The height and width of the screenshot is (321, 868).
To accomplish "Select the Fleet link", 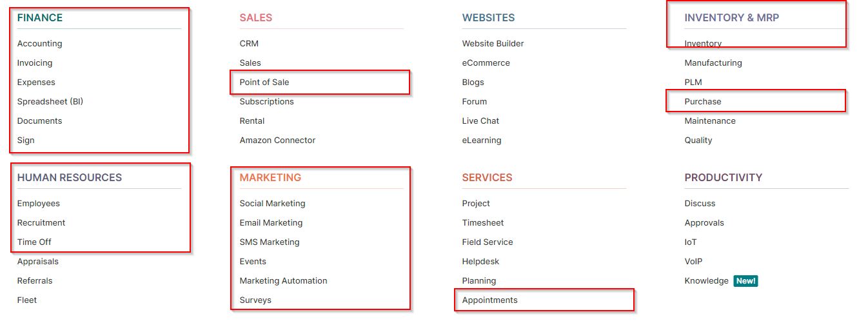I will [x=27, y=300].
